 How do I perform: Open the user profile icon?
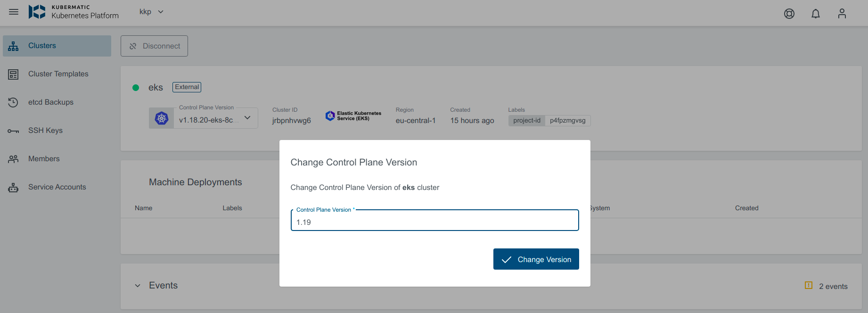coord(842,14)
